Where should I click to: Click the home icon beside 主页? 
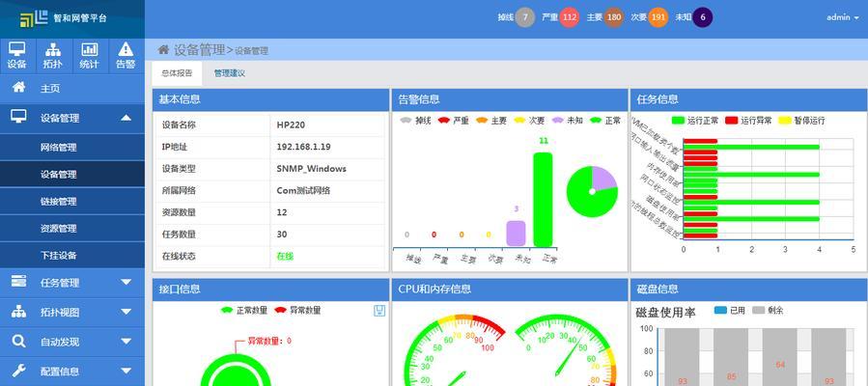(18, 88)
